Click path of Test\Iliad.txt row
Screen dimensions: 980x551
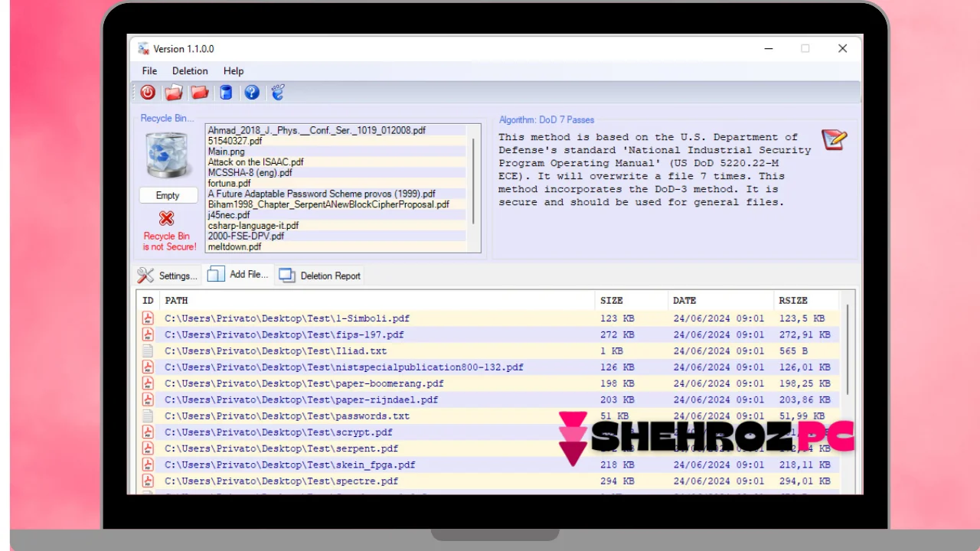pos(276,351)
